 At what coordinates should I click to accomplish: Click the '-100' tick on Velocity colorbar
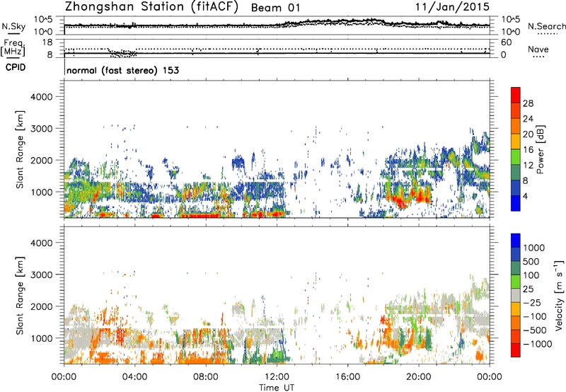[534, 316]
